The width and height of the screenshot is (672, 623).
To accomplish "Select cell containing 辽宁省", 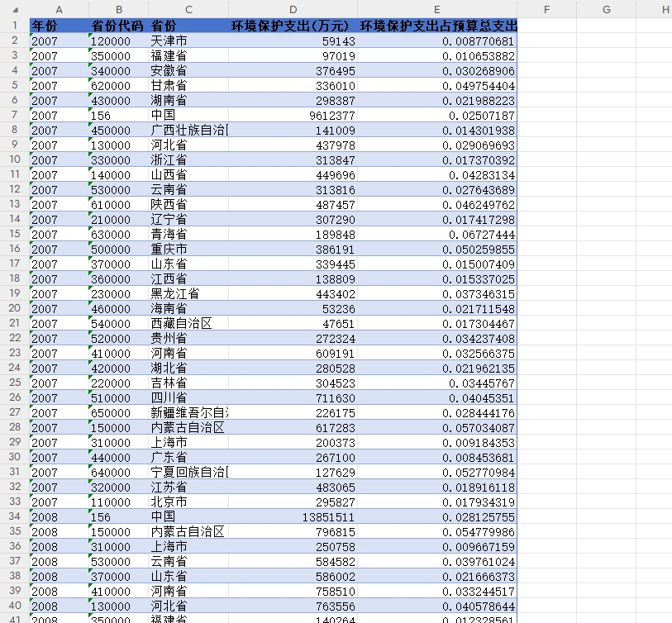I will click(188, 219).
